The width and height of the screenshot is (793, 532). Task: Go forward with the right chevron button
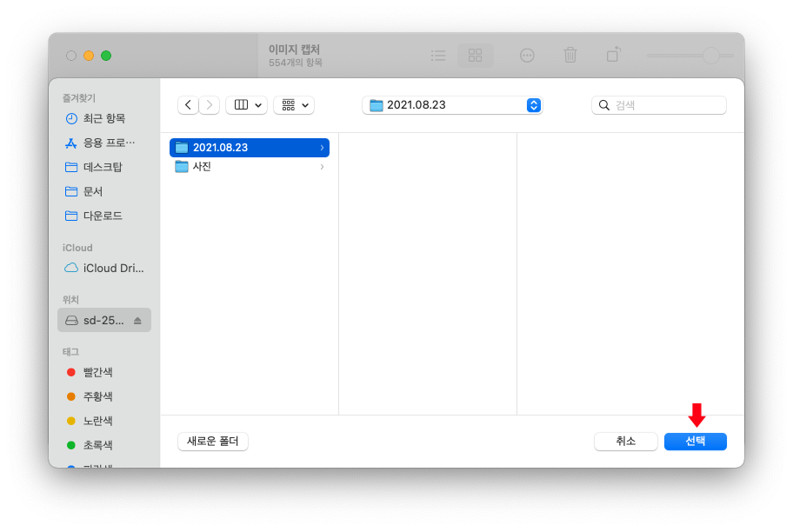[210, 105]
